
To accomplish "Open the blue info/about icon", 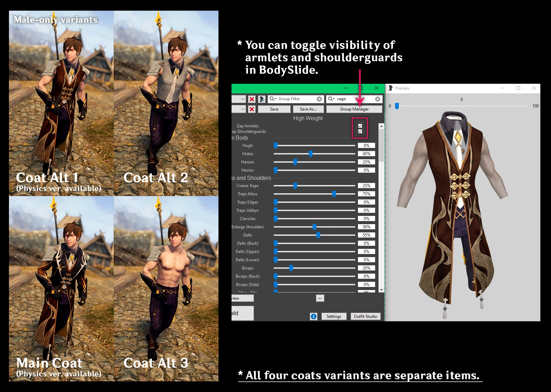I will click(314, 316).
